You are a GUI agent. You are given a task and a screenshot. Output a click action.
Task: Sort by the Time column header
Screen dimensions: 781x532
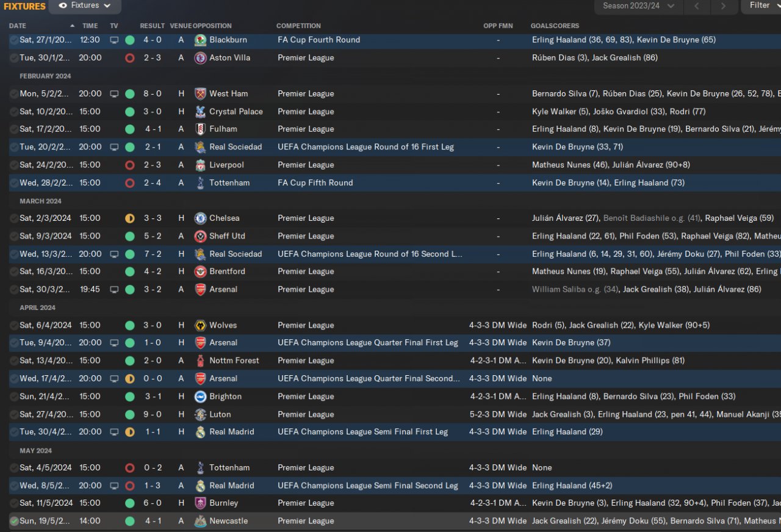[90, 26]
